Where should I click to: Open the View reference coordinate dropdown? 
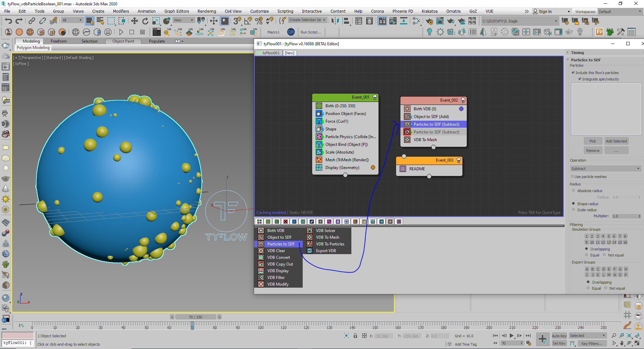point(183,20)
